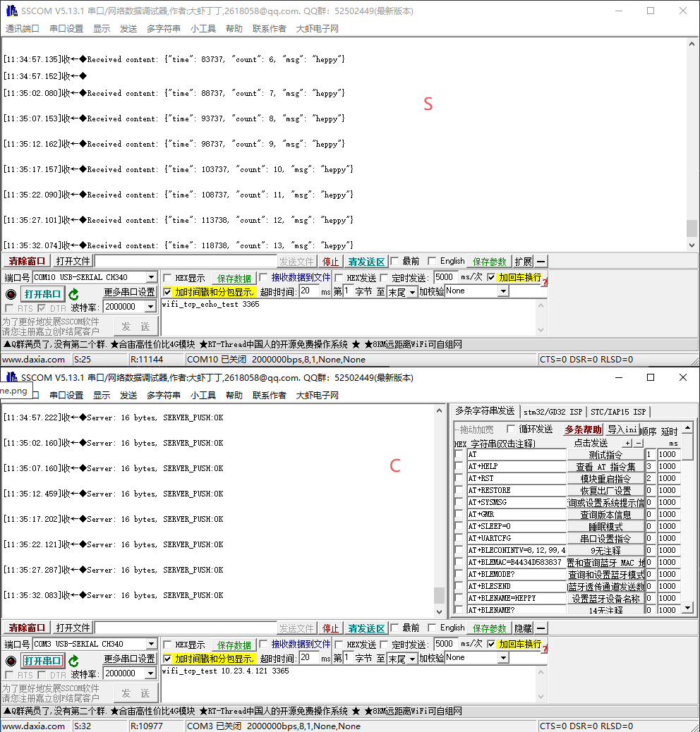The width and height of the screenshot is (700, 732).
Task: Enable 定时发送 checkbox in COM3 window
Action: coord(385,645)
